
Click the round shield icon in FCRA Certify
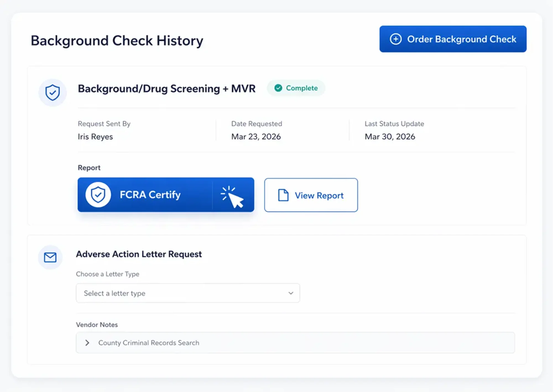(98, 195)
